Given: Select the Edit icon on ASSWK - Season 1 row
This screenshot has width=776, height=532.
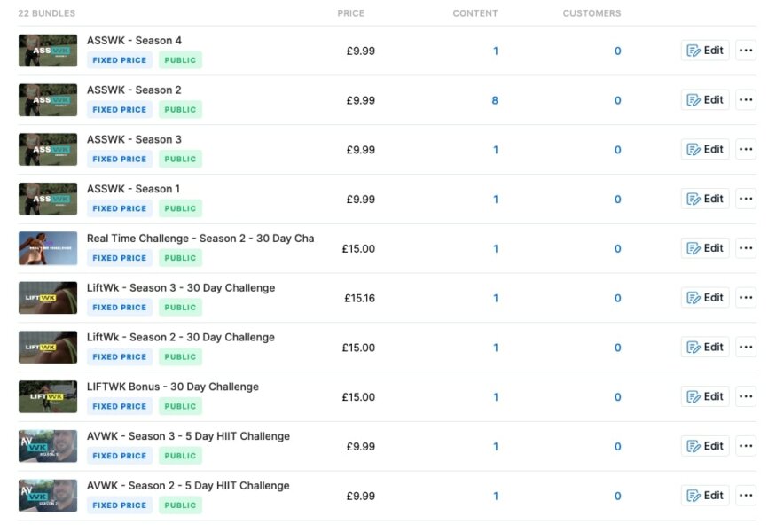Looking at the screenshot, I should point(694,199).
